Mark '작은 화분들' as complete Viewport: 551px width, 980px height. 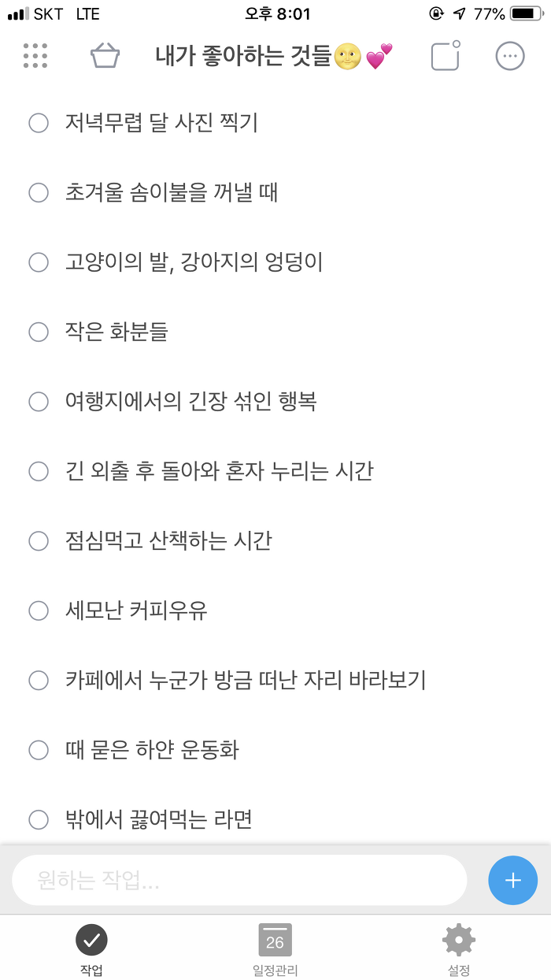[39, 332]
